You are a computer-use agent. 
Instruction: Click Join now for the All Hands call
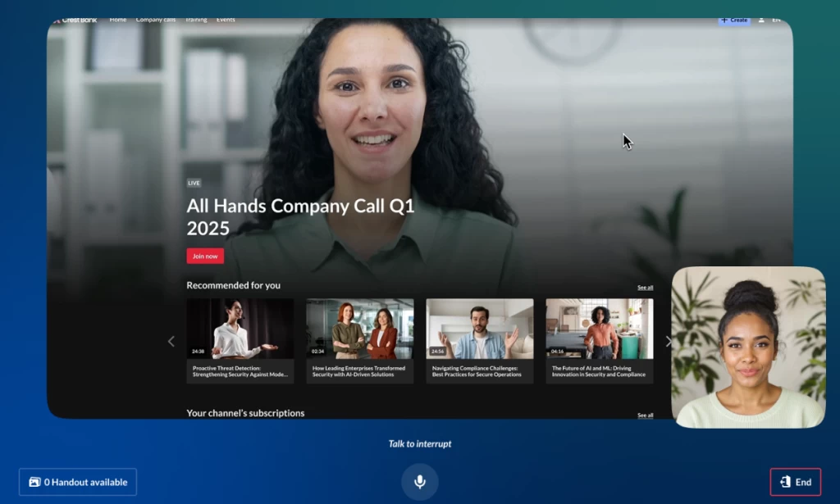tap(204, 256)
